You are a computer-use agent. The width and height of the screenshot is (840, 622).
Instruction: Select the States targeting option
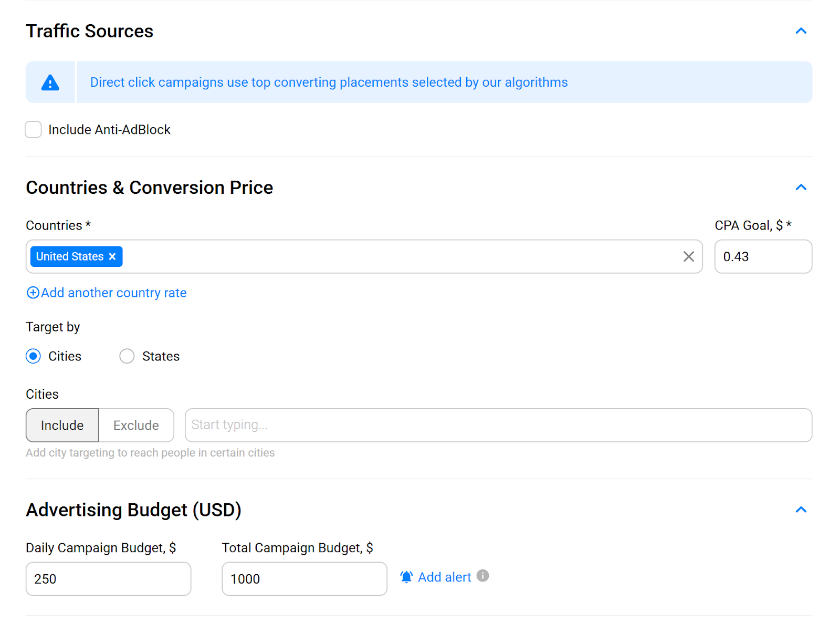[127, 356]
